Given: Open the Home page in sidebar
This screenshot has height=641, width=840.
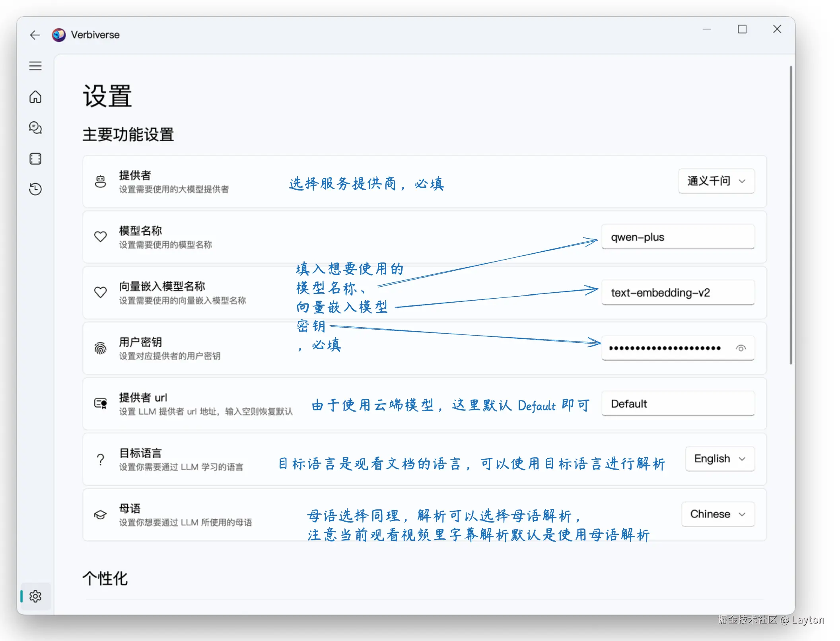Looking at the screenshot, I should pyautogui.click(x=35, y=97).
